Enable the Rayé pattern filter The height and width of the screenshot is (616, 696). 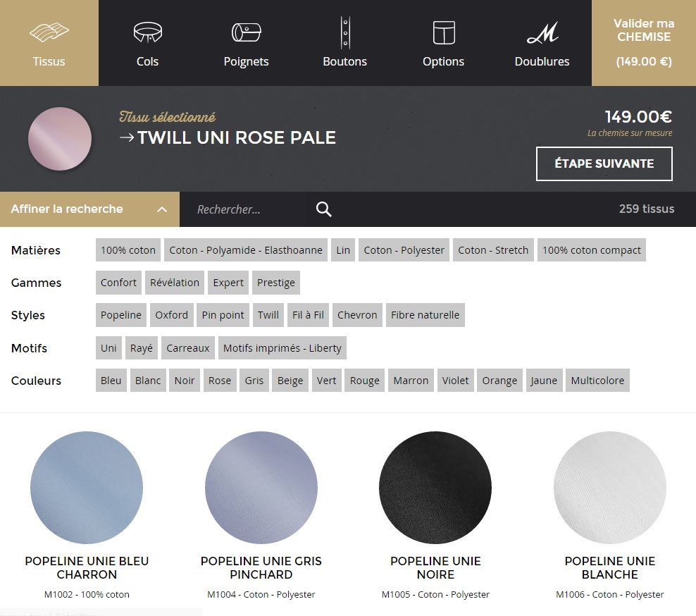click(x=141, y=348)
